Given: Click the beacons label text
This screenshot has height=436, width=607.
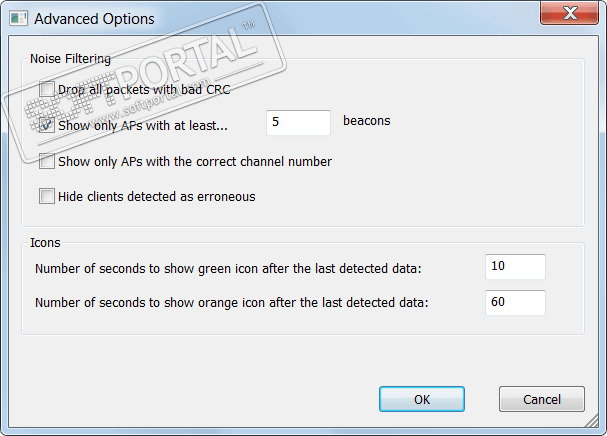Looking at the screenshot, I should (366, 121).
